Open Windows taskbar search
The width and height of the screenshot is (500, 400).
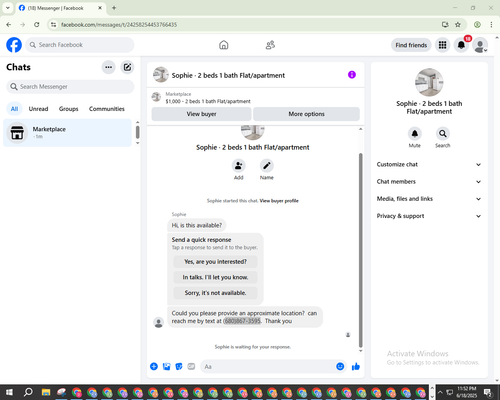[x=28, y=392]
